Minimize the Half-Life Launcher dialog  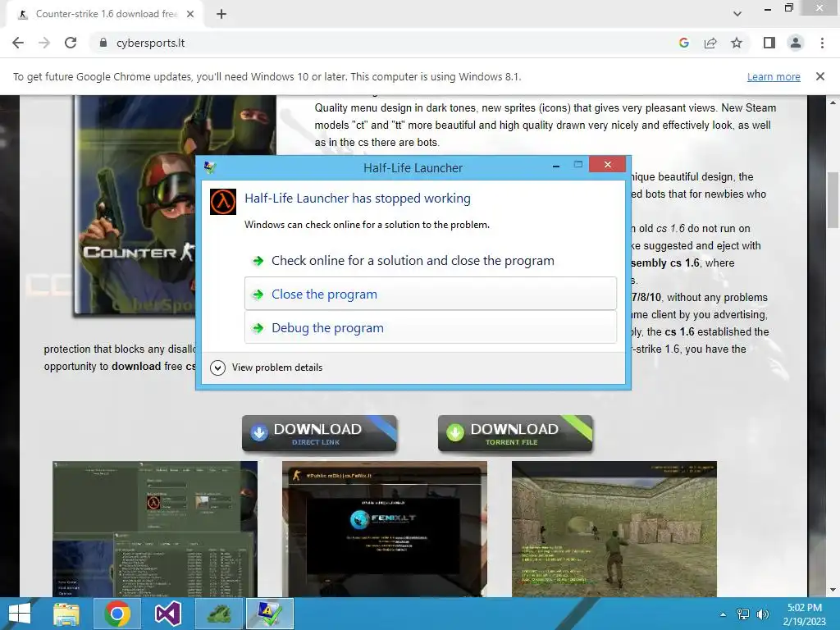(556, 166)
